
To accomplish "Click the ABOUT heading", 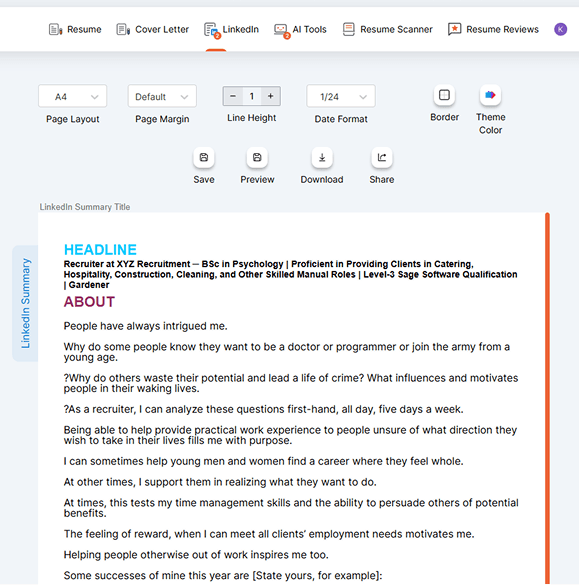I will 89,302.
